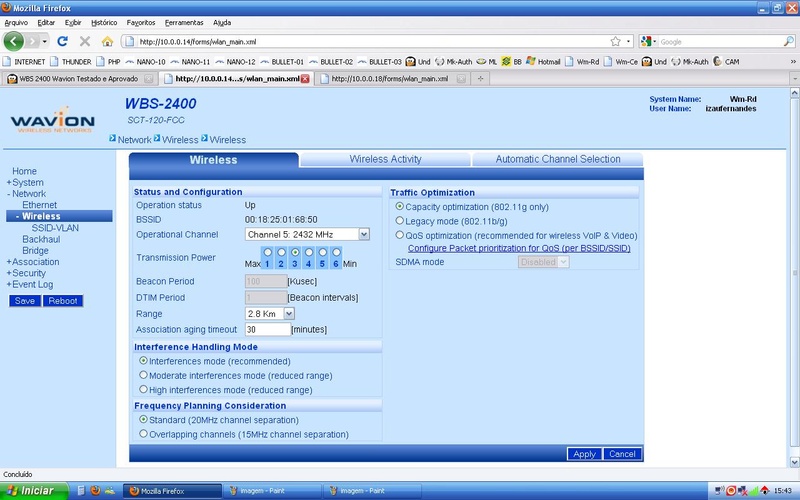
Task: Open the Histórico menu
Action: coord(104,22)
